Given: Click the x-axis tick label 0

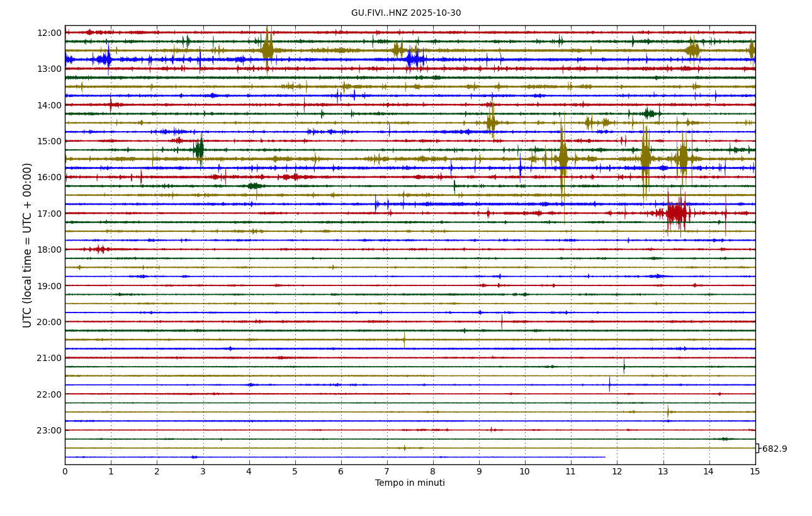Looking at the screenshot, I should point(65,471).
